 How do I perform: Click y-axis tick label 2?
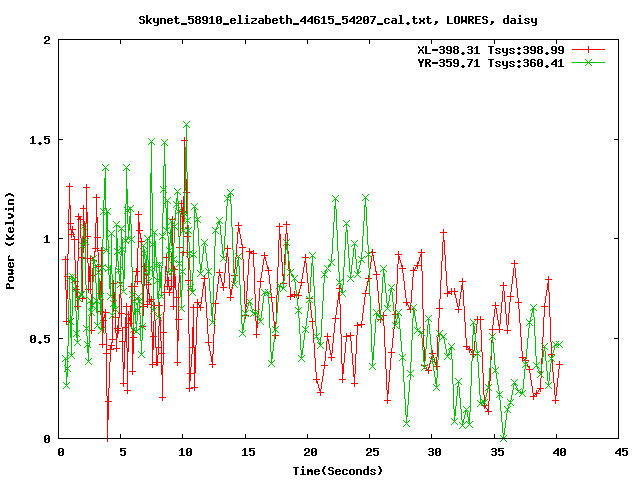tap(47, 40)
